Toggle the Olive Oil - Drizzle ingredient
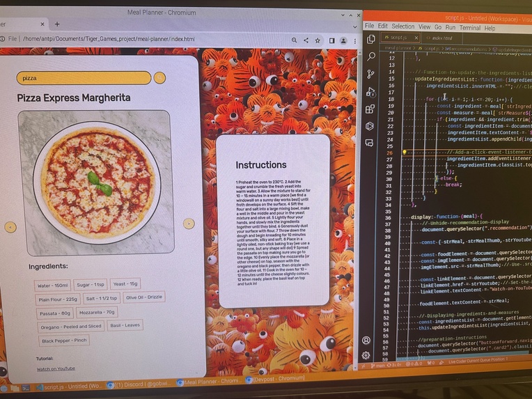The height and width of the screenshot is (399, 532). point(144,297)
